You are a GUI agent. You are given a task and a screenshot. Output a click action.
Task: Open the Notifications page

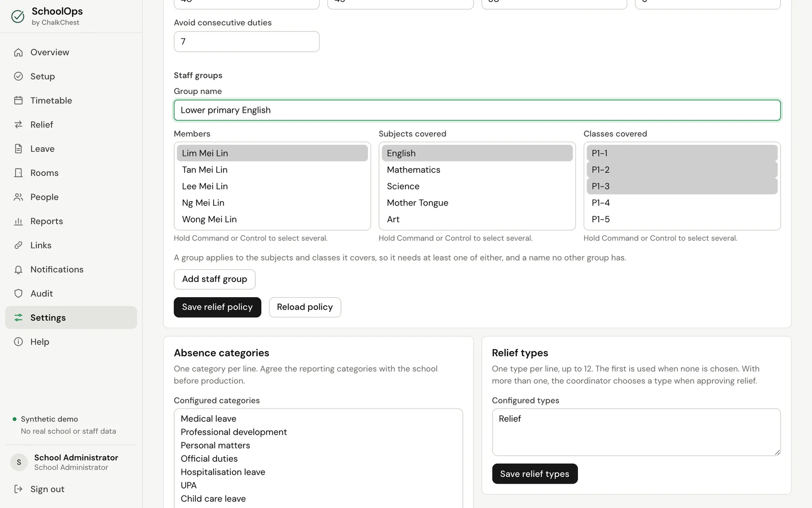[x=71, y=269]
